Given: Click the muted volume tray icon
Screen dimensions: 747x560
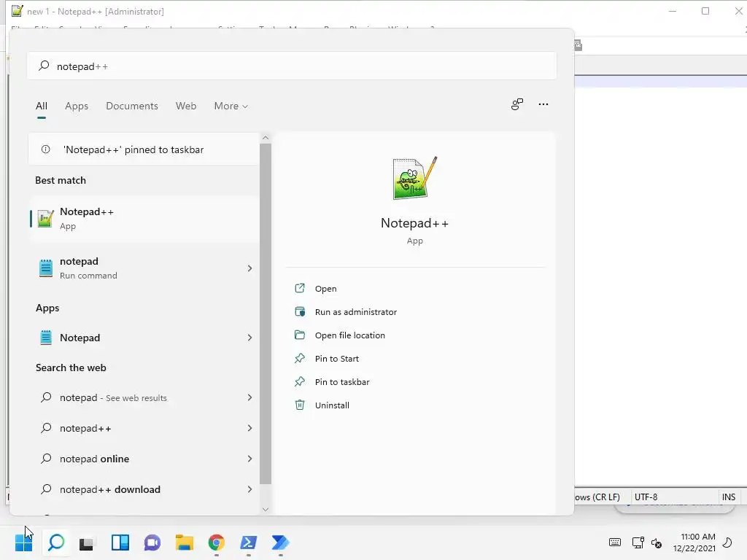Looking at the screenshot, I should (x=657, y=542).
